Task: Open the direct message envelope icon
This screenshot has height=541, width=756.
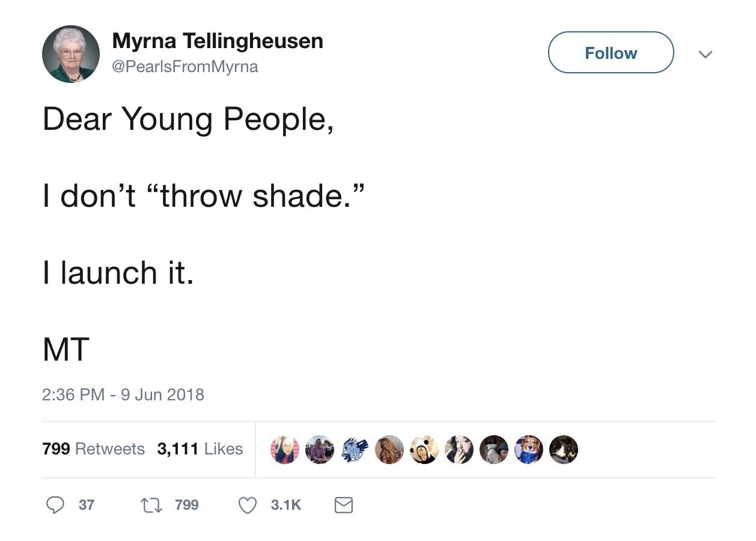Action: pyautogui.click(x=344, y=505)
